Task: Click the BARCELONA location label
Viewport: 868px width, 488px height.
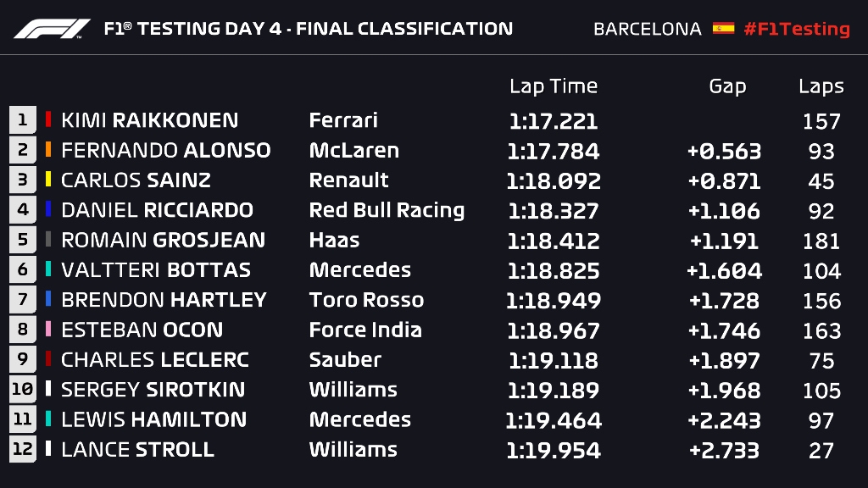Action: click(647, 29)
